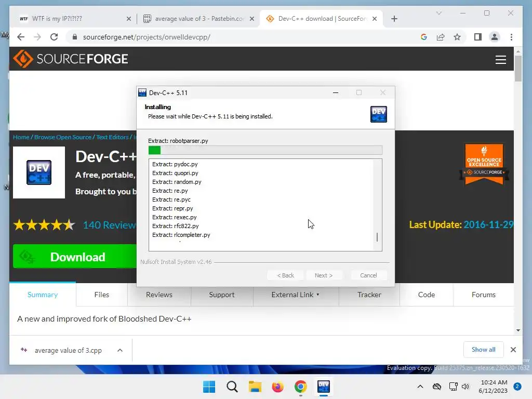Click the star rating
This screenshot has height=399, width=532.
coord(44,225)
